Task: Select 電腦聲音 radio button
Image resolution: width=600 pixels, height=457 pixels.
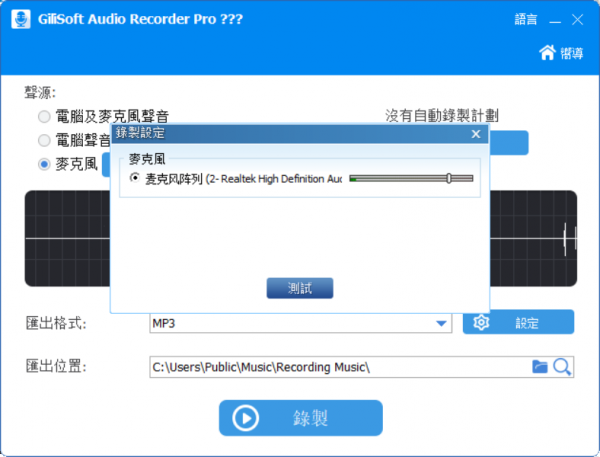Action: click(x=44, y=140)
